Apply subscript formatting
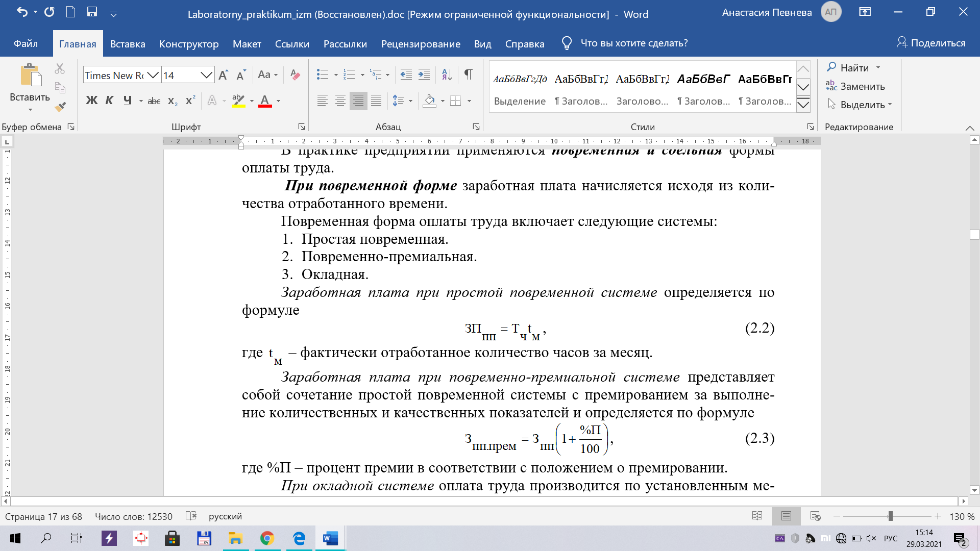980x551 pixels. coord(173,101)
